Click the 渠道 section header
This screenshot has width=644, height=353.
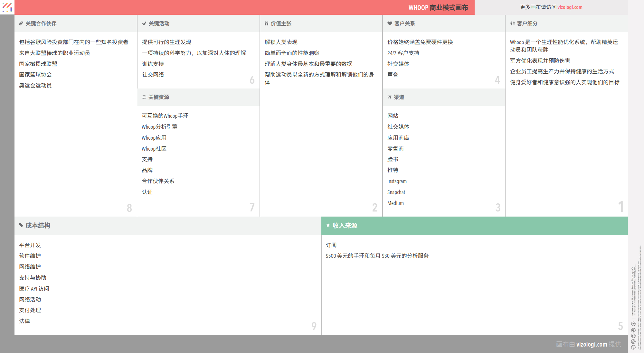click(399, 97)
